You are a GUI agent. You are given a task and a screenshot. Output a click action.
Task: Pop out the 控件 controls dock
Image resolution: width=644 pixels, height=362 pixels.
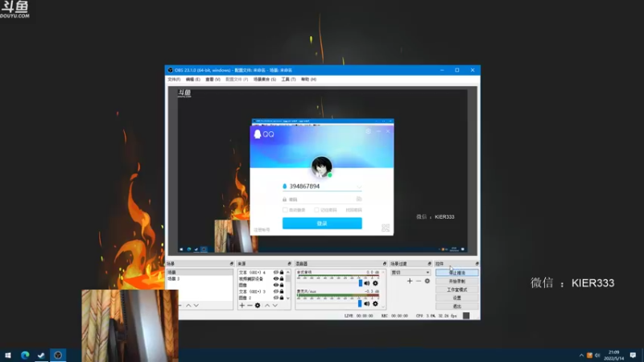[x=477, y=264]
